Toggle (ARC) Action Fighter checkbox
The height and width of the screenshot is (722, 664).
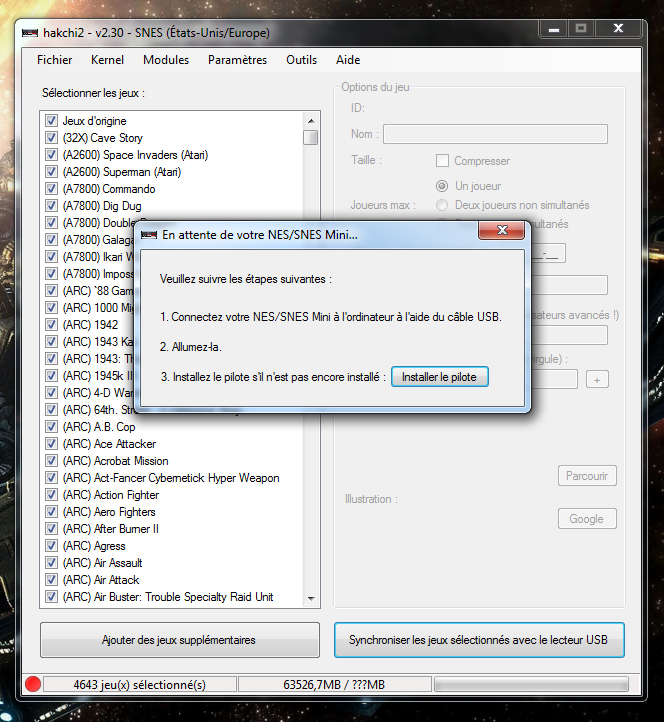(51, 495)
